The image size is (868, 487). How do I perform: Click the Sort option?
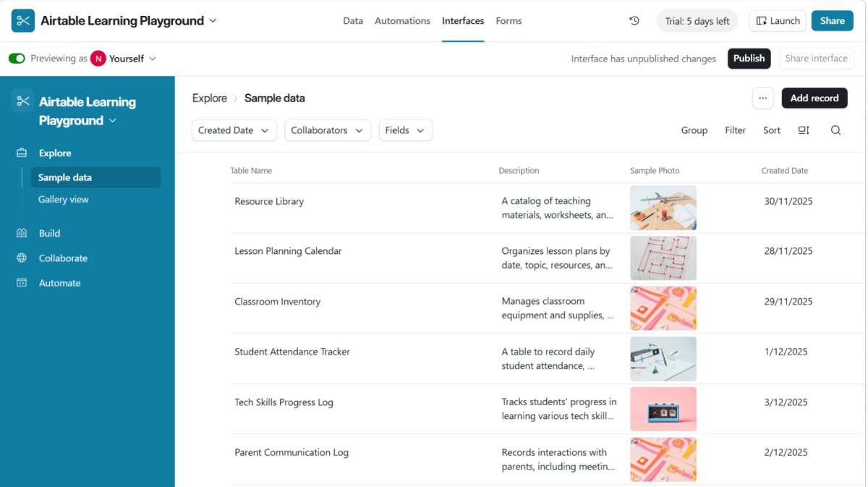(x=772, y=130)
